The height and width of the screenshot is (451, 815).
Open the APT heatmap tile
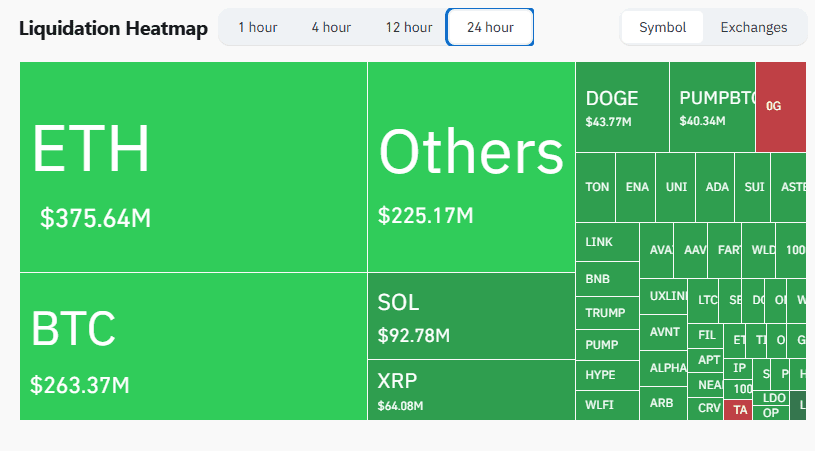[x=705, y=360]
